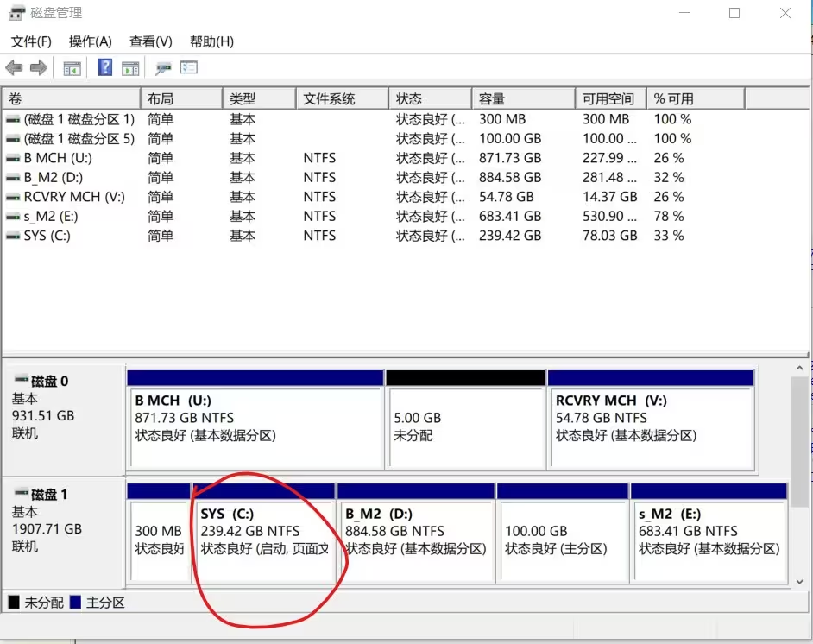Open the 操作(A) menu
This screenshot has width=813, height=644.
click(x=89, y=41)
